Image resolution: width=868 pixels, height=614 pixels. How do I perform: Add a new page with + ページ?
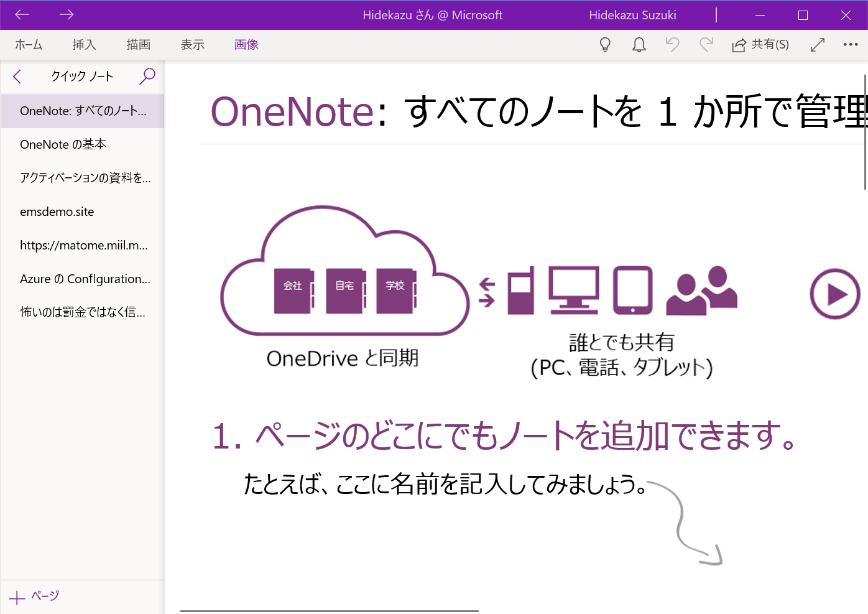click(x=34, y=597)
